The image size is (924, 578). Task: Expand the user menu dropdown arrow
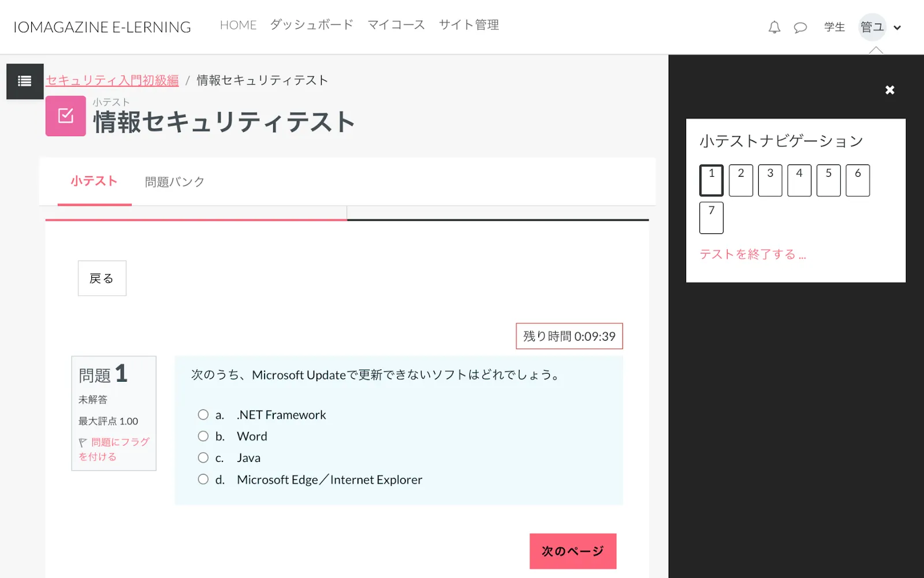897,28
